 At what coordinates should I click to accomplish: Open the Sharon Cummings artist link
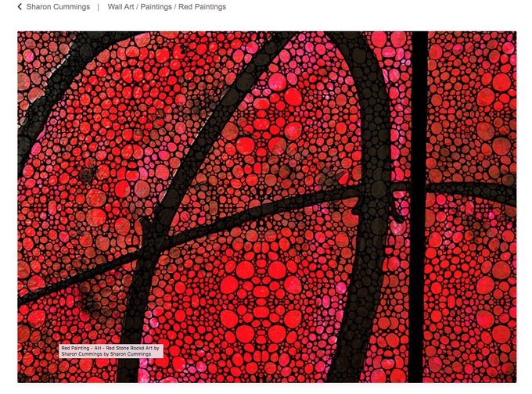(58, 7)
